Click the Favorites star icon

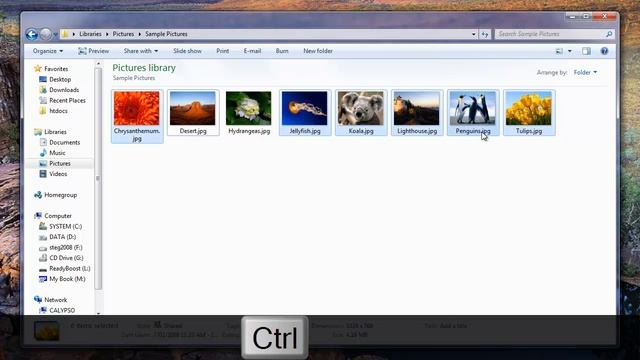pyautogui.click(x=38, y=69)
